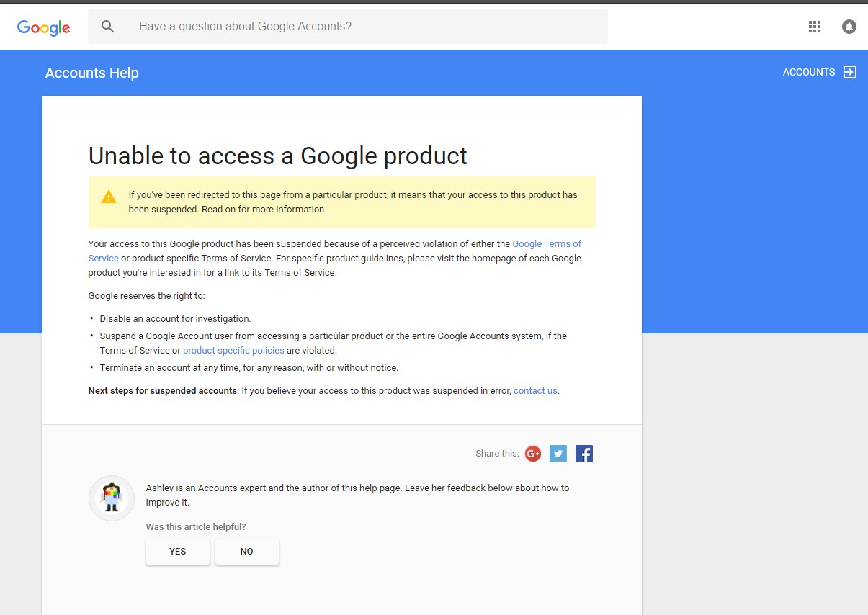Click 'Google reserves the right to:' text
This screenshot has width=868, height=615.
click(147, 295)
